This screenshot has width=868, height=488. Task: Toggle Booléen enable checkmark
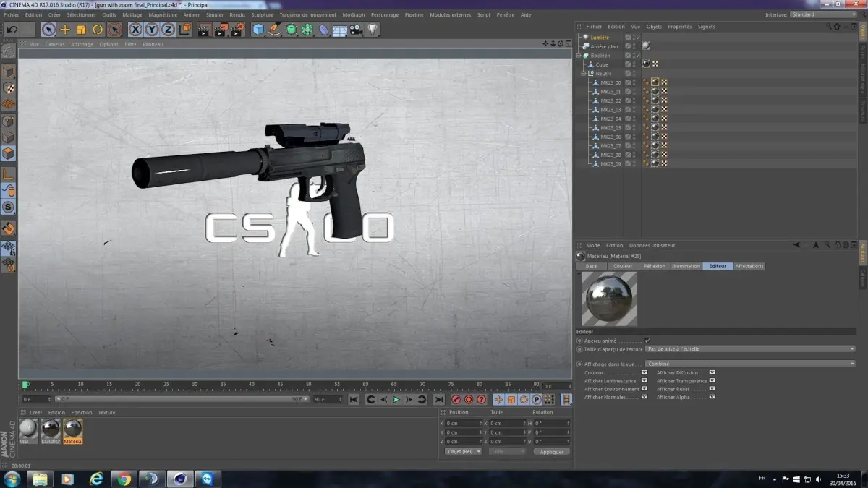637,56
